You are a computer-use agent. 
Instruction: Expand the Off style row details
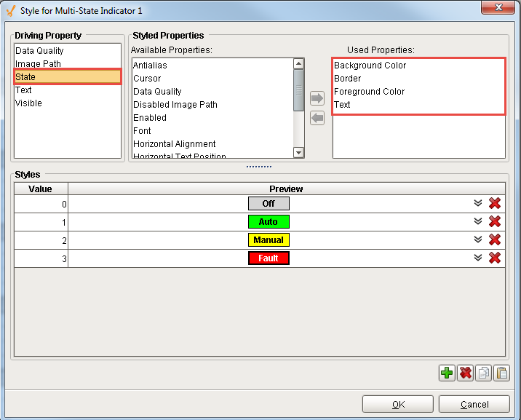point(478,204)
